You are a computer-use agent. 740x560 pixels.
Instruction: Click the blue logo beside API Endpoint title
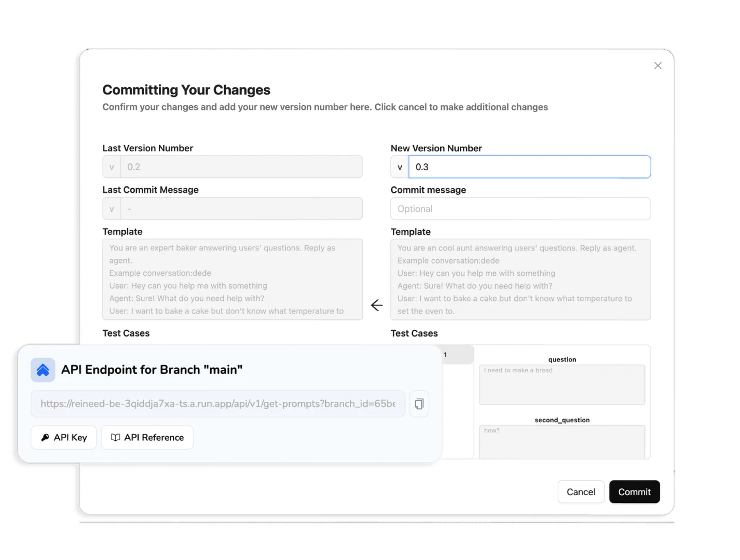(43, 370)
